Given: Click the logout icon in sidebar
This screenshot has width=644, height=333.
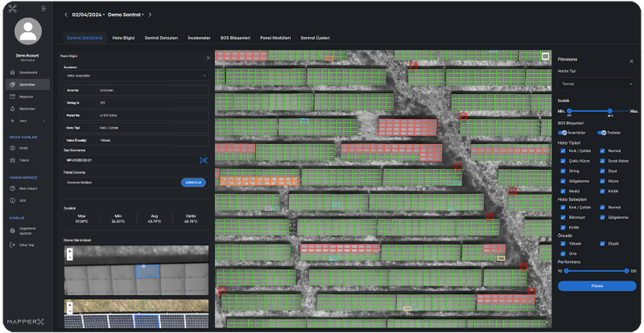Looking at the screenshot, I should [x=13, y=245].
